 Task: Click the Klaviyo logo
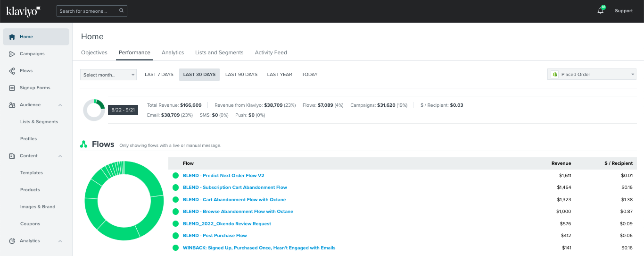[24, 11]
